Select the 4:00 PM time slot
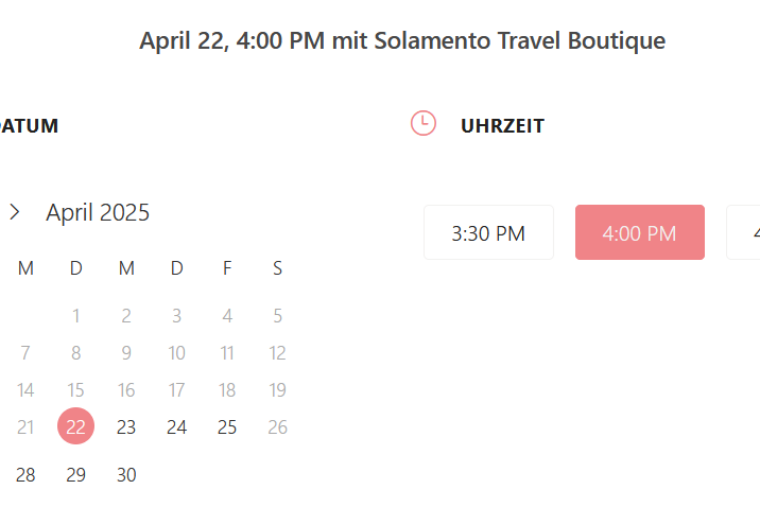Image resolution: width=760 pixels, height=507 pixels. 639,233
